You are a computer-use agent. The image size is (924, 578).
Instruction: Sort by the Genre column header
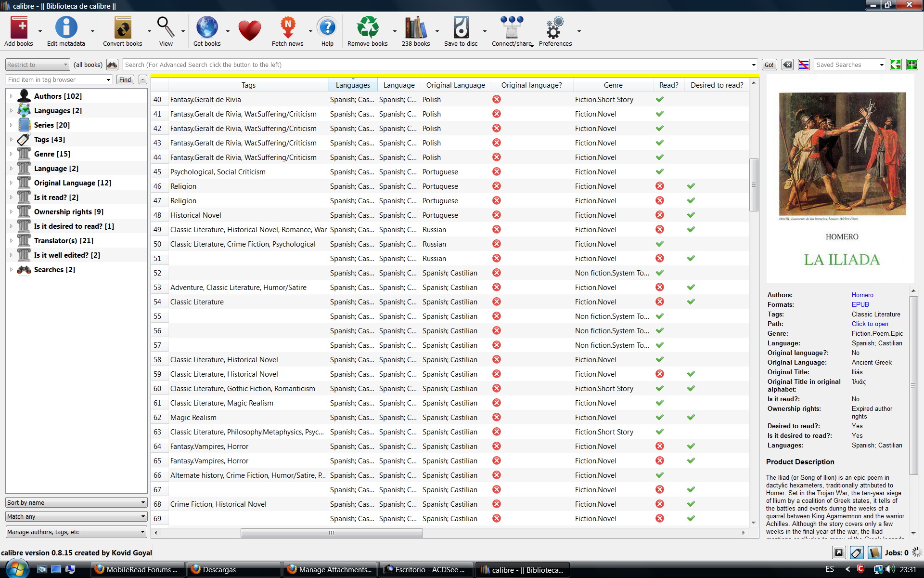click(x=613, y=85)
